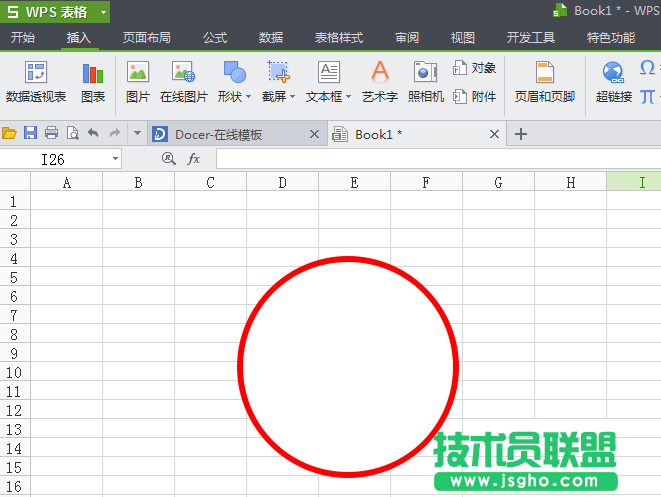The height and width of the screenshot is (497, 661).
Task: Select the Book1 document tab
Action: click(417, 134)
